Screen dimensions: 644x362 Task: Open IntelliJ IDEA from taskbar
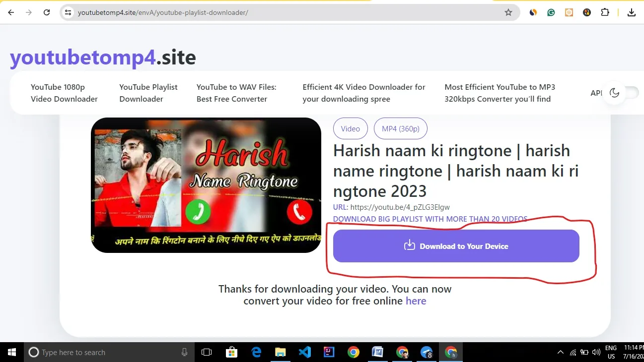[x=329, y=352]
